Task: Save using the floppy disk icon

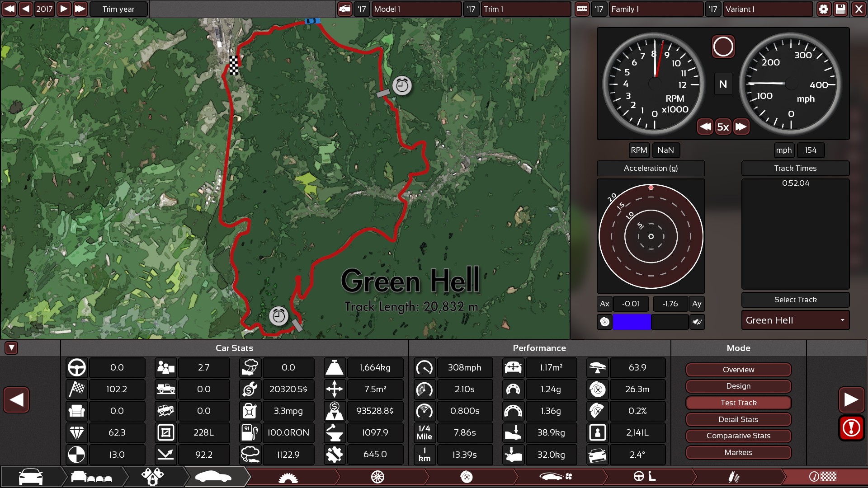Action: 840,9
